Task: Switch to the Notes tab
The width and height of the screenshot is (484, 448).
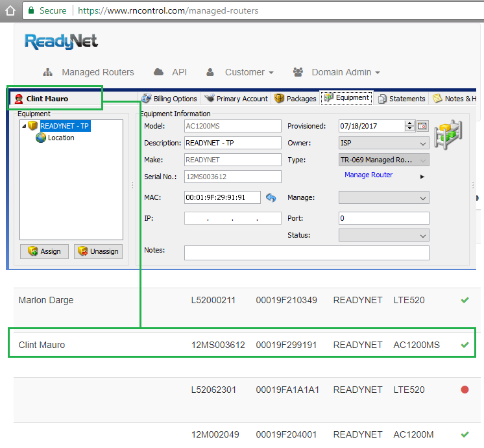Action: (x=454, y=99)
